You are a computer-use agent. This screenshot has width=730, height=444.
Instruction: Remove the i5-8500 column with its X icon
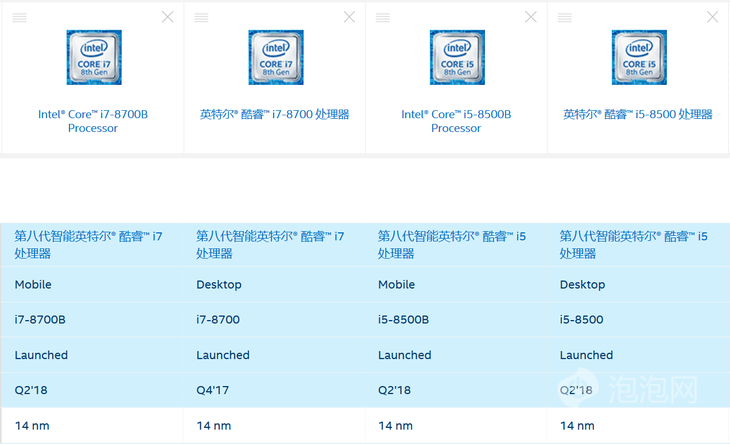tap(712, 17)
